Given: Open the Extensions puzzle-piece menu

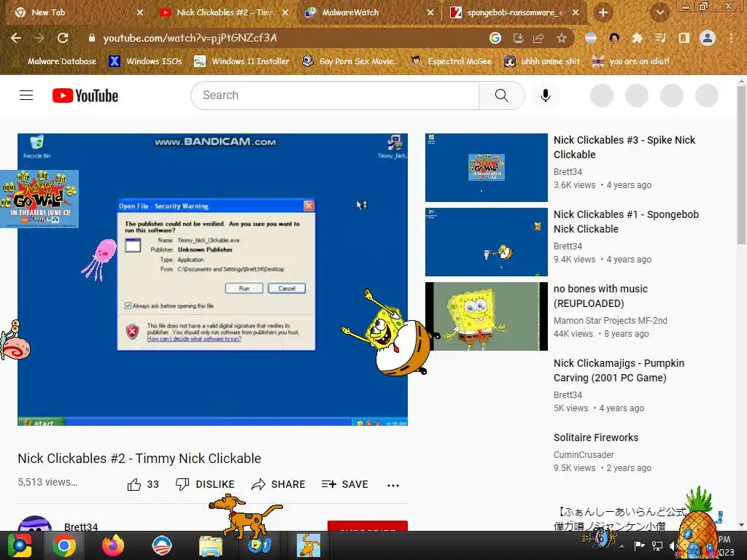Looking at the screenshot, I should point(637,38).
